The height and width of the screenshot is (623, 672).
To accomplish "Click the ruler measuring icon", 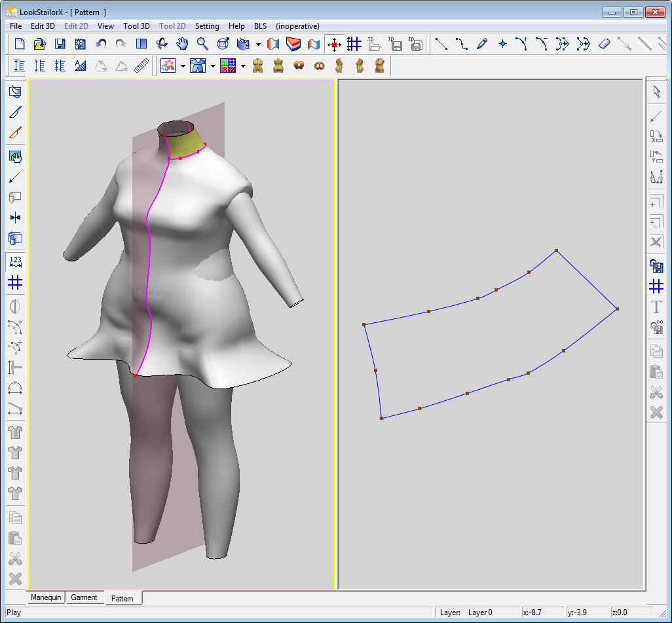I will pos(141,66).
